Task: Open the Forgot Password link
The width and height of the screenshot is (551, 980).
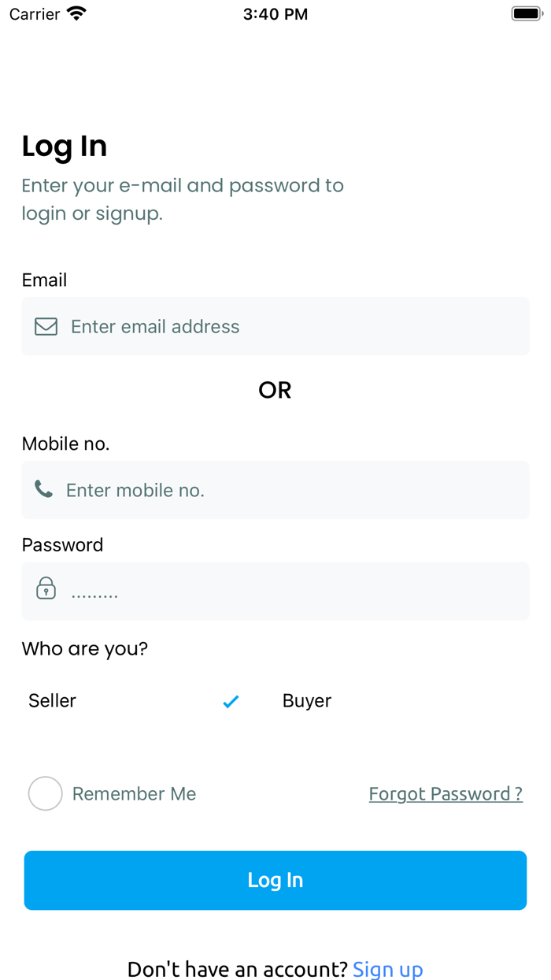Action: pyautogui.click(x=446, y=793)
